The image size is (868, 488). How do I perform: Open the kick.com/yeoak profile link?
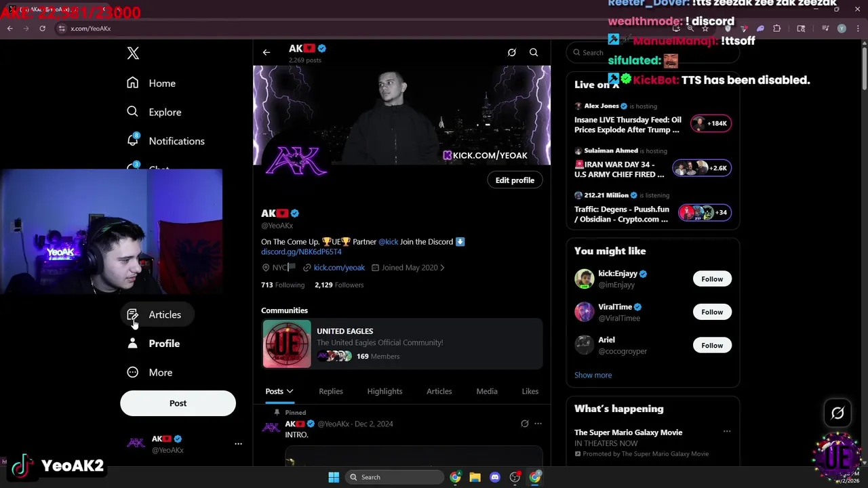[x=339, y=268]
